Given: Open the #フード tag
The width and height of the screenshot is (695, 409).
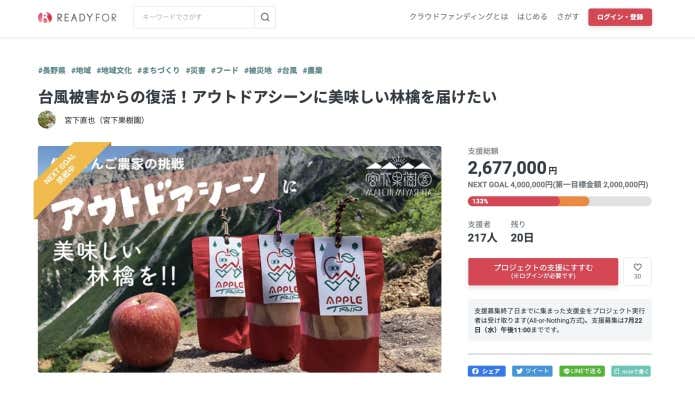Looking at the screenshot, I should [225, 70].
